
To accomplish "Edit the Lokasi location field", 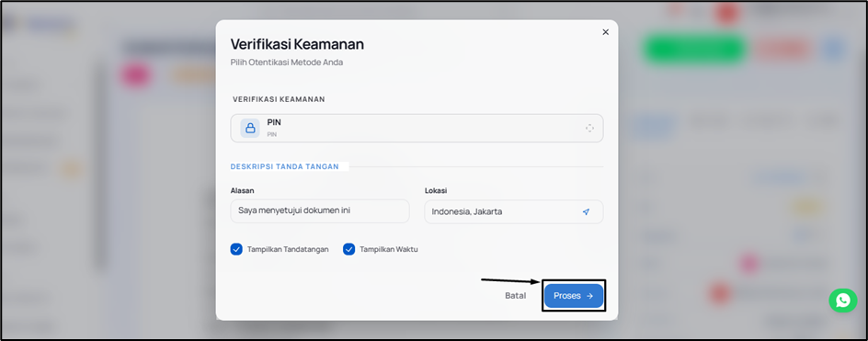I will tap(514, 211).
